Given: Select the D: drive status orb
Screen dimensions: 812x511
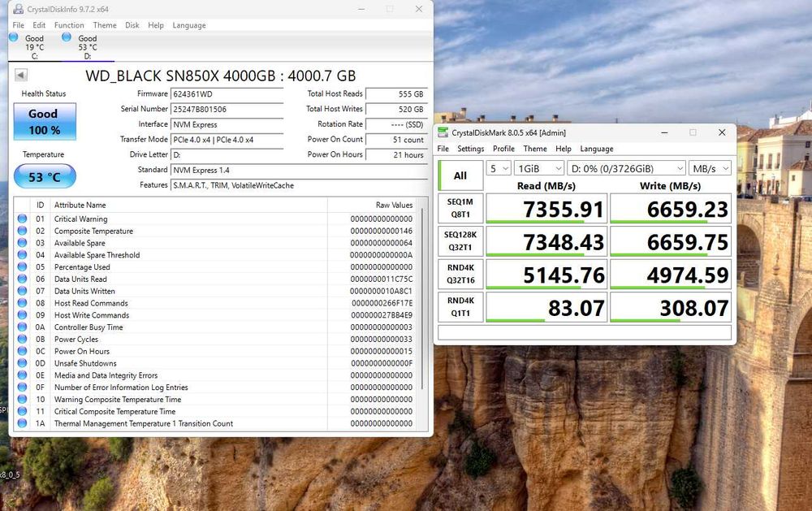Looking at the screenshot, I should click(x=67, y=37).
